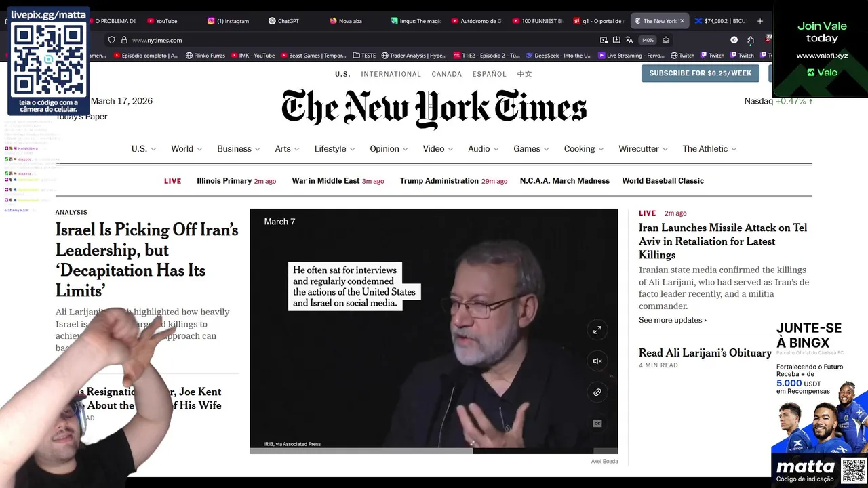Open N.C.A.A. March Madness link

point(565,181)
